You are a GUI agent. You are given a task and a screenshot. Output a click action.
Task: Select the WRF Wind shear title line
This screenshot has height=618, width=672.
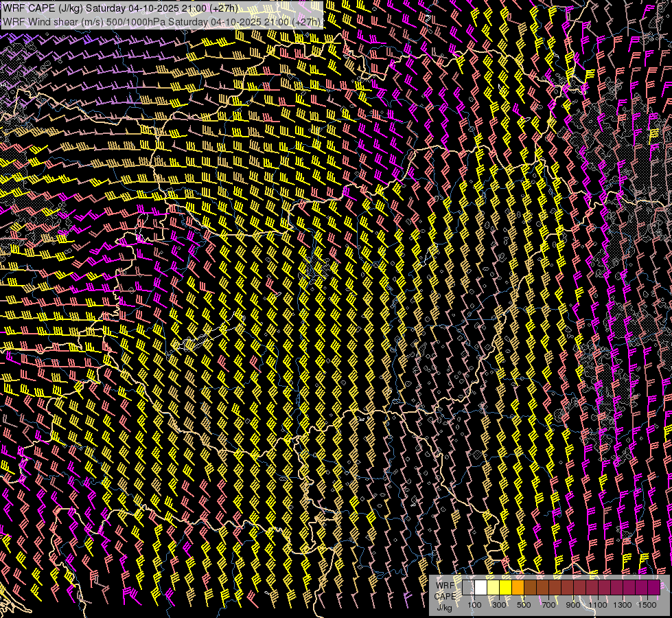pyautogui.click(x=161, y=21)
